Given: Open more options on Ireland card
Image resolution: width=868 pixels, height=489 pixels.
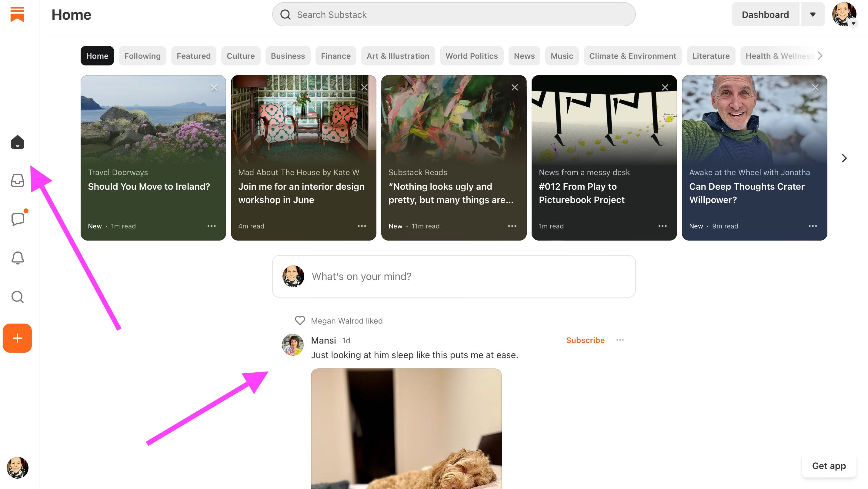Looking at the screenshot, I should click(212, 226).
